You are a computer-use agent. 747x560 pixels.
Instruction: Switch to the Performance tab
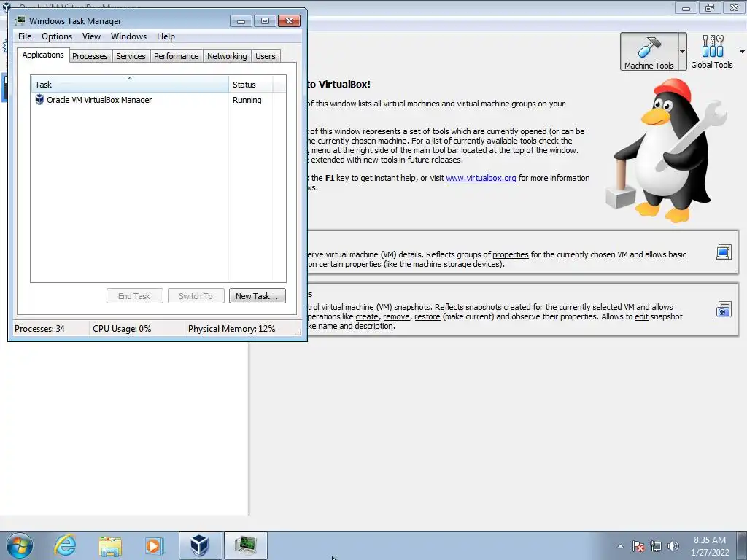[177, 56]
